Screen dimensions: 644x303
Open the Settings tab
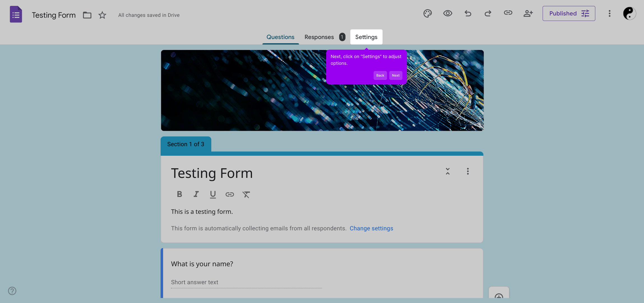(x=366, y=37)
